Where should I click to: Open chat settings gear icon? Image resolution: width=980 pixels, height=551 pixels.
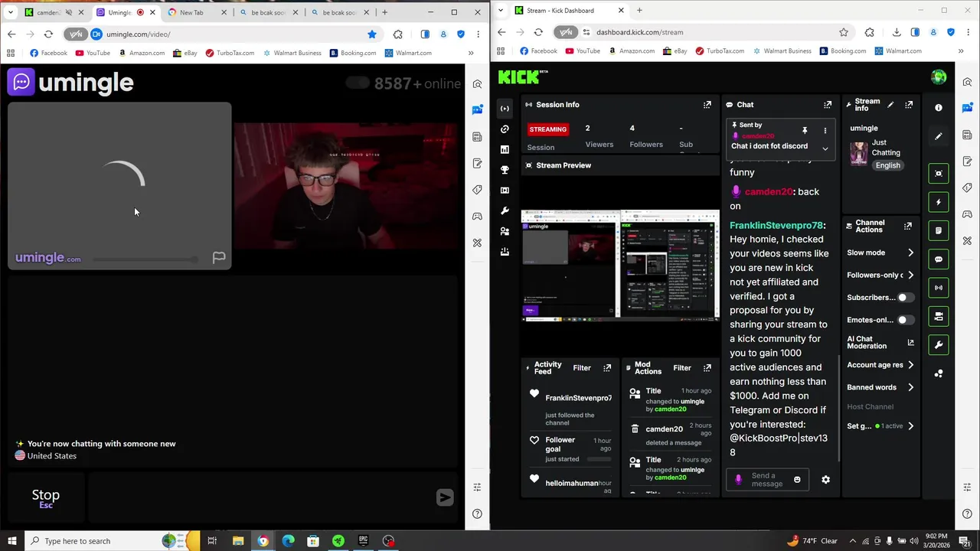(x=825, y=480)
